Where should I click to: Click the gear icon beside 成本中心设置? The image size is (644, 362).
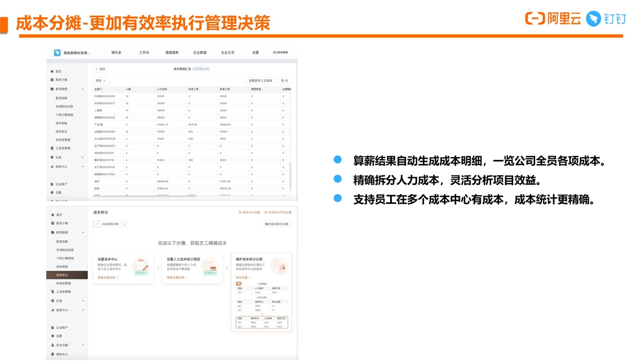[240, 212]
